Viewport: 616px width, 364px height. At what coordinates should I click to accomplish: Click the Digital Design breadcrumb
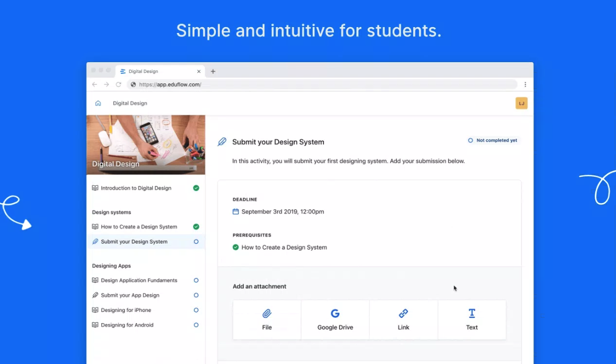point(130,103)
